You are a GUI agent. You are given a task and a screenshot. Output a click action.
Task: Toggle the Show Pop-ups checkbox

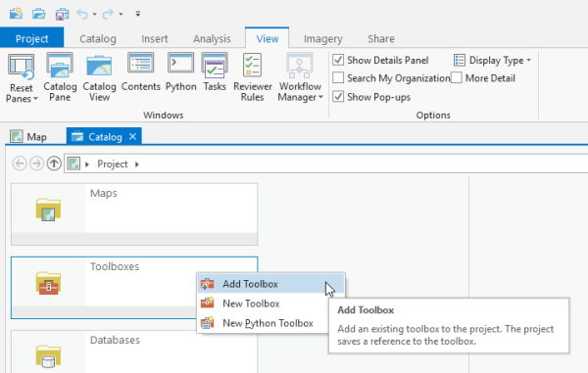point(338,97)
